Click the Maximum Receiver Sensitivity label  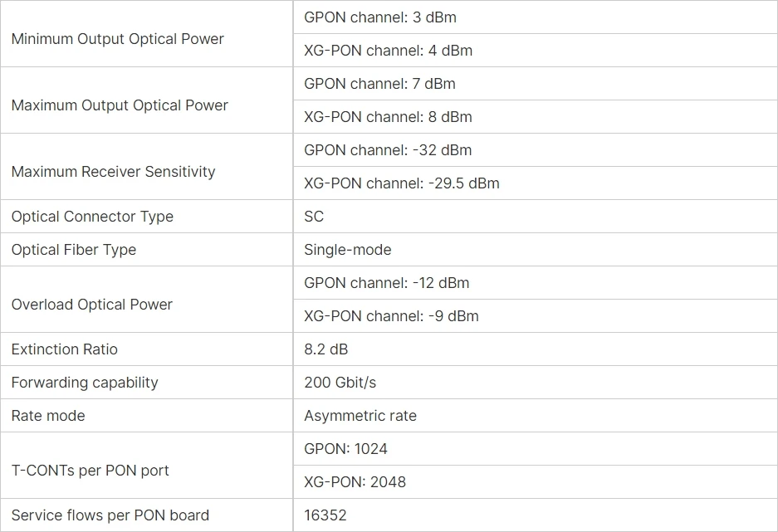tap(114, 172)
